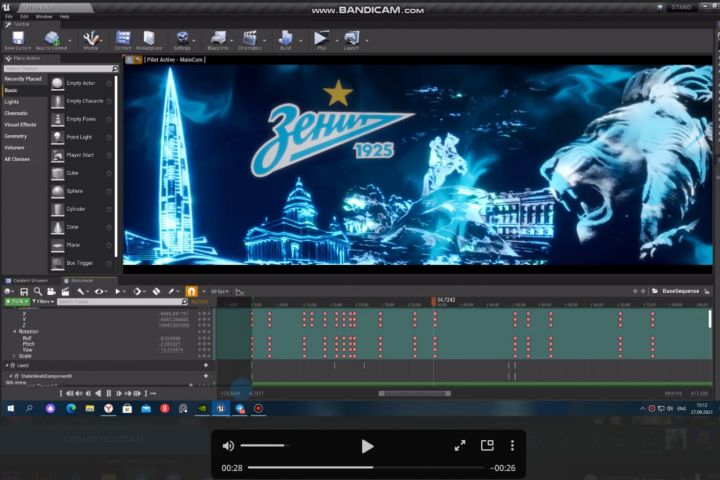Open the Blueprints toolbar button
Image resolution: width=720 pixels, height=480 pixels.
pos(218,39)
